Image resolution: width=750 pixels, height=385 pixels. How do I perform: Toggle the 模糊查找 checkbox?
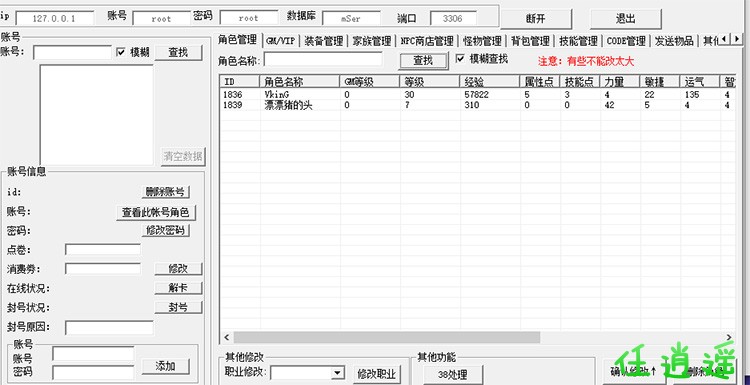coord(460,59)
